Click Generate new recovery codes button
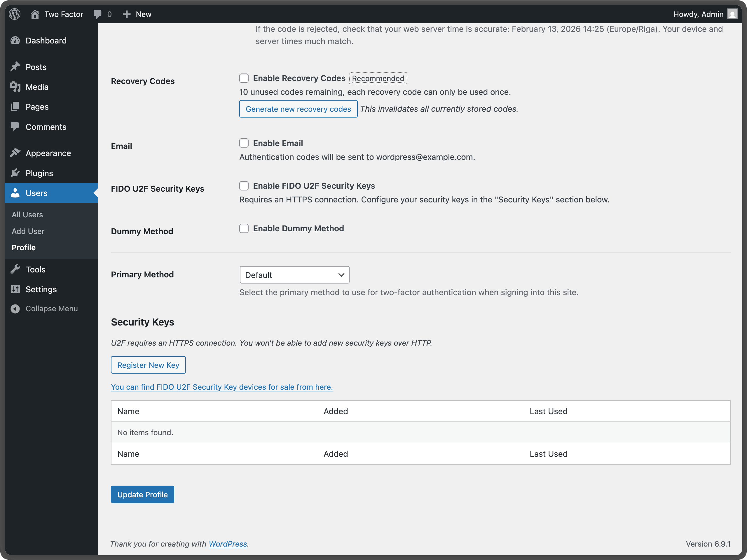Image resolution: width=747 pixels, height=560 pixels. [298, 109]
